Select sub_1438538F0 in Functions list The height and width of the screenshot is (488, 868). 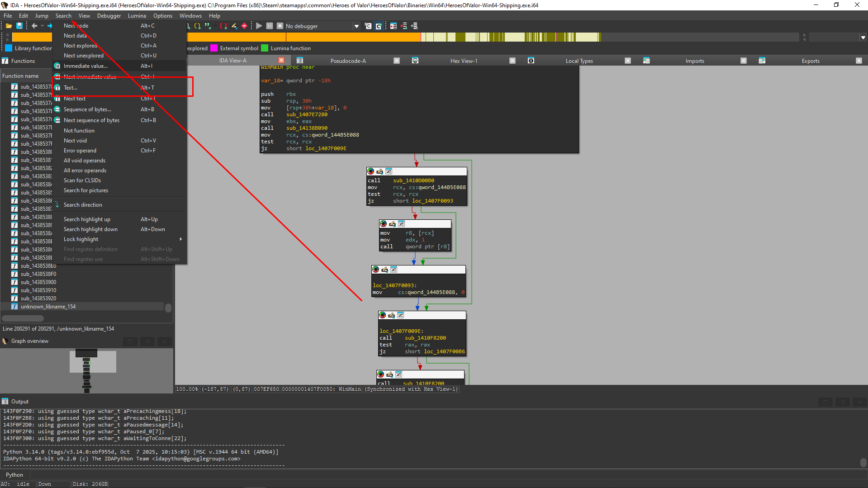(x=83, y=274)
